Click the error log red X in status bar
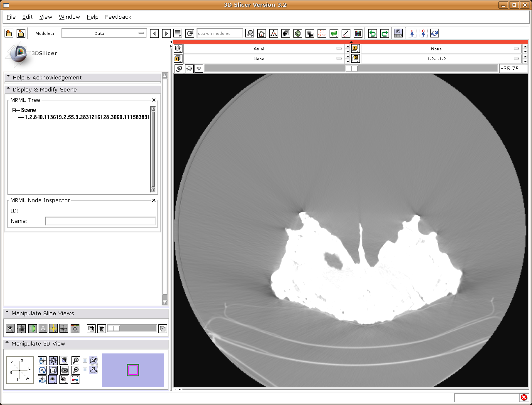The image size is (532, 405). pyautogui.click(x=524, y=398)
